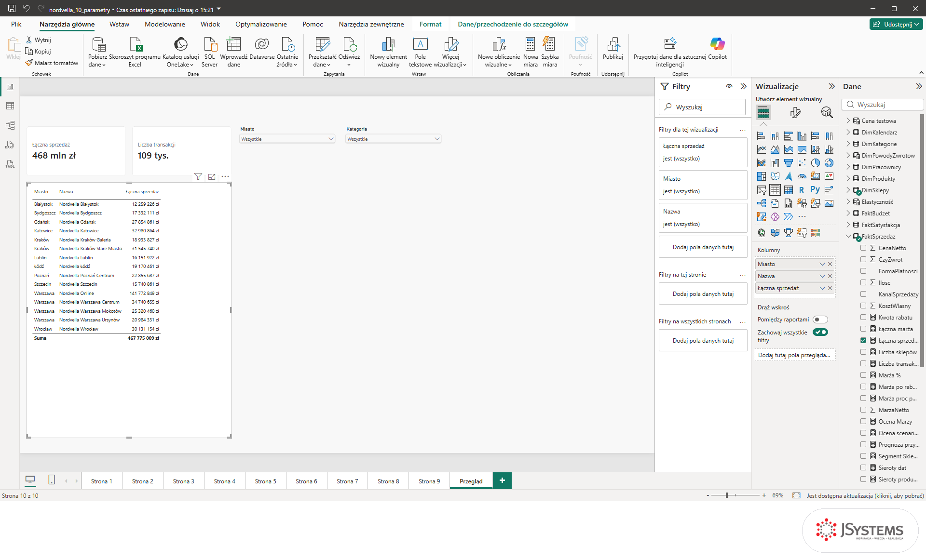Collapse the Wizualizacje pane
926x560 pixels.
click(831, 86)
